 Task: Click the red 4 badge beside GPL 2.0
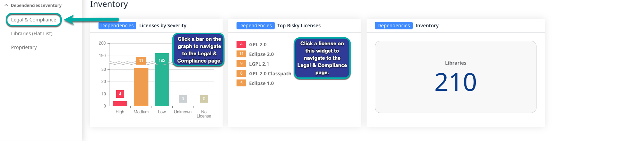point(241,44)
